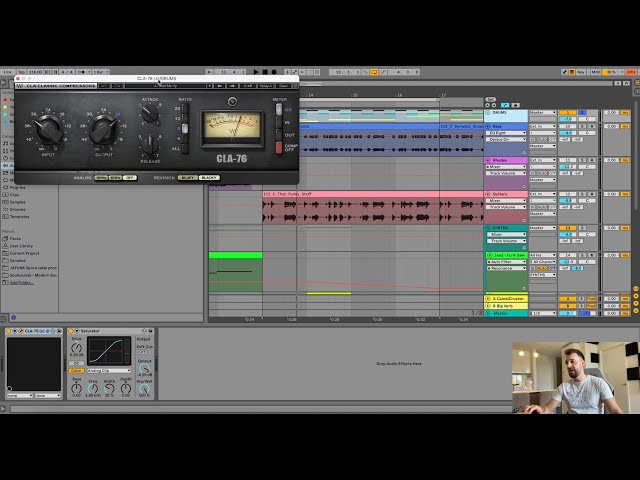Select ratio 12 on the CLA-76

click(x=185, y=118)
